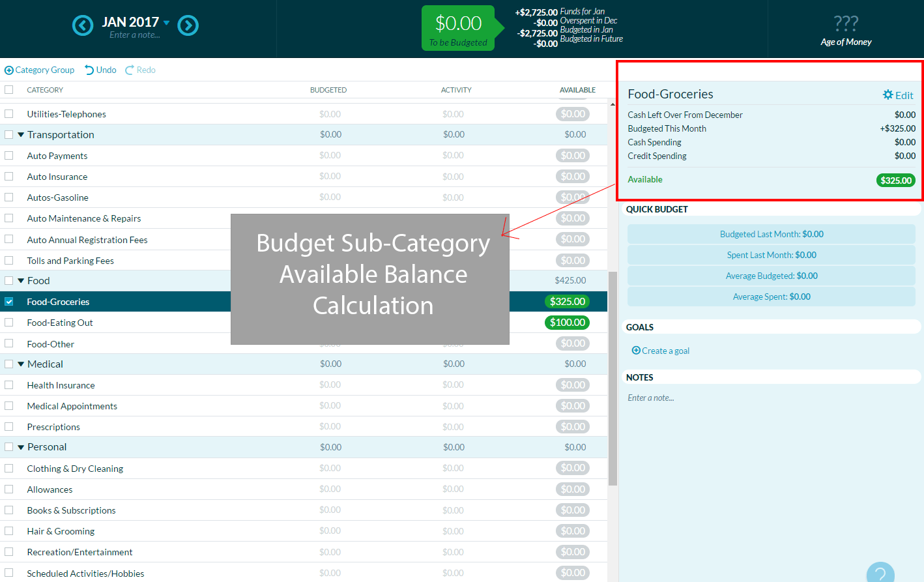
Task: Open help via the question mark bubble
Action: (880, 572)
